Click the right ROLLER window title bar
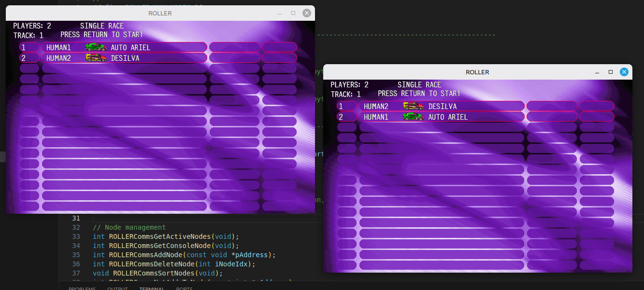Viewport: 644px width, 290px height. click(x=477, y=72)
